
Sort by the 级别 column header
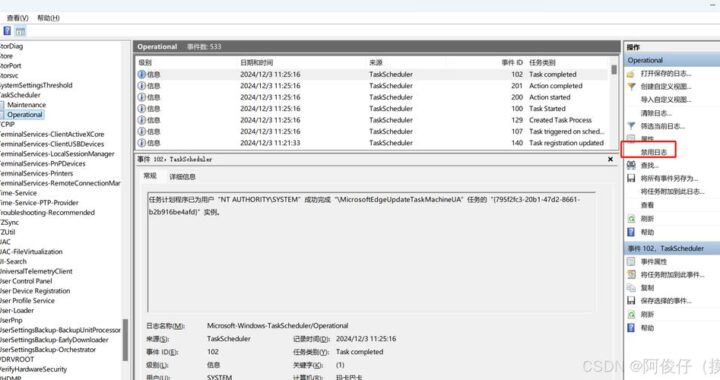(145, 62)
